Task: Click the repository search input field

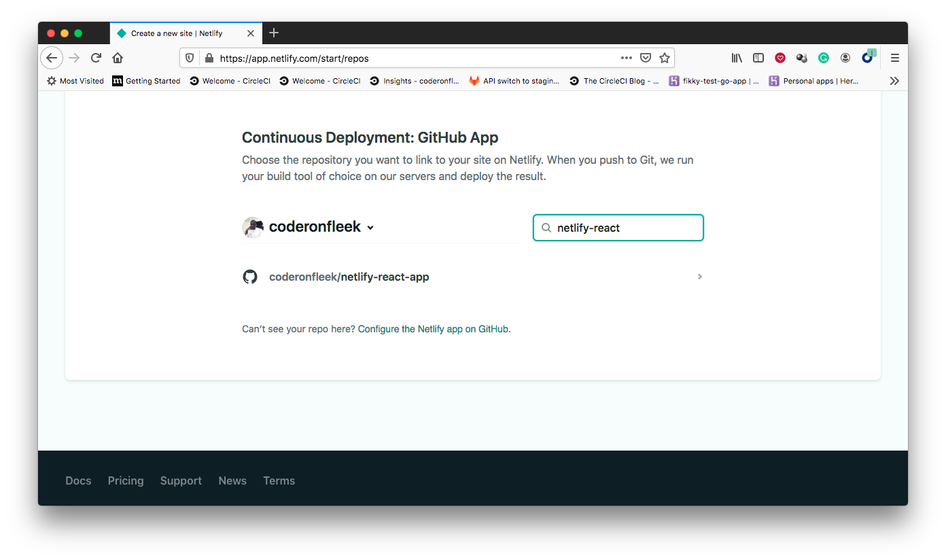Action: point(618,228)
